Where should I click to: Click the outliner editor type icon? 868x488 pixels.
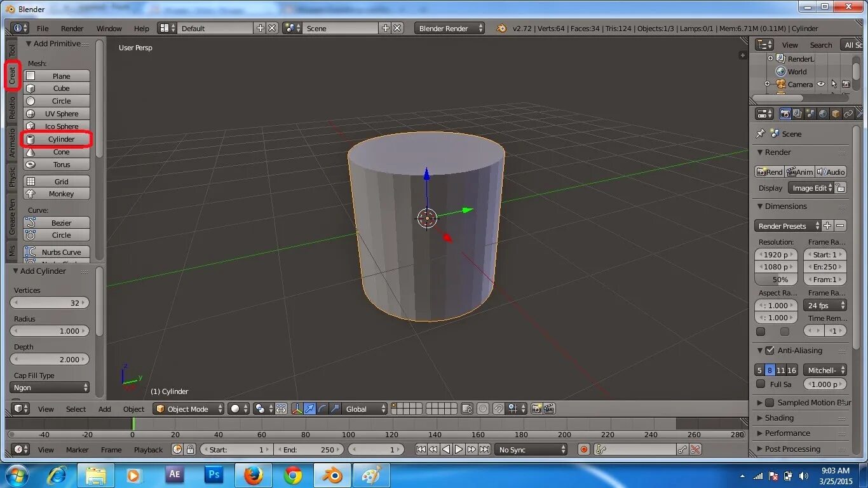(x=764, y=44)
